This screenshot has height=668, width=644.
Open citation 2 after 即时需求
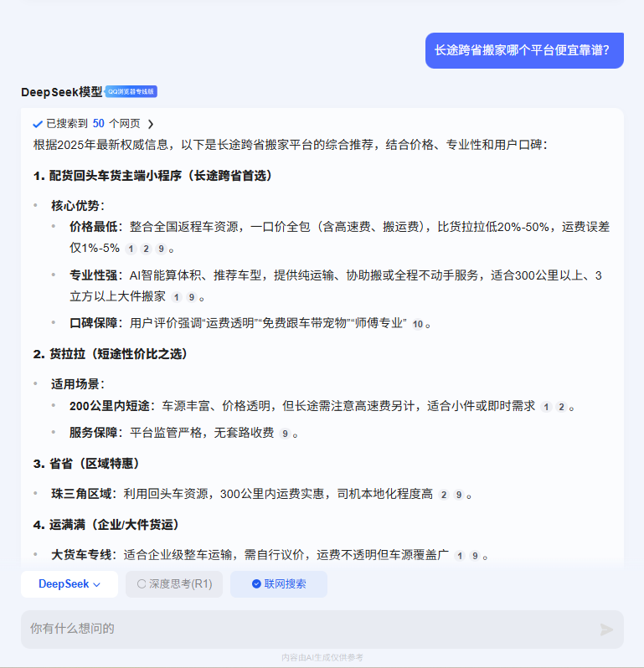562,407
